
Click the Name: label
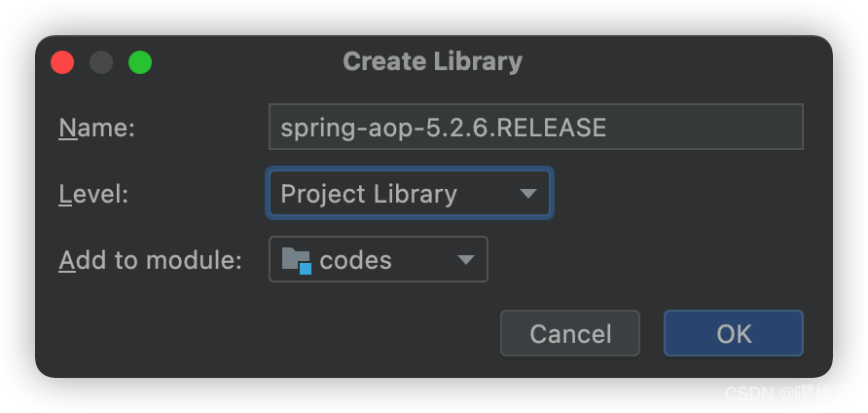[x=97, y=128]
